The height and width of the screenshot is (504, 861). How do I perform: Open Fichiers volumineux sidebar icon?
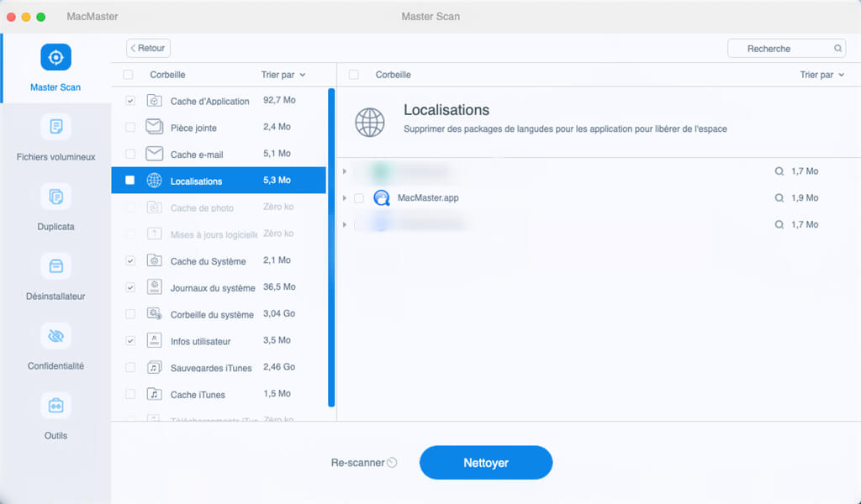(55, 127)
